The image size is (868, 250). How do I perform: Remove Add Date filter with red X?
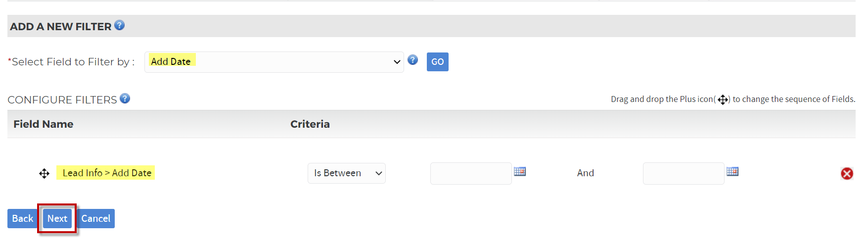(x=847, y=173)
